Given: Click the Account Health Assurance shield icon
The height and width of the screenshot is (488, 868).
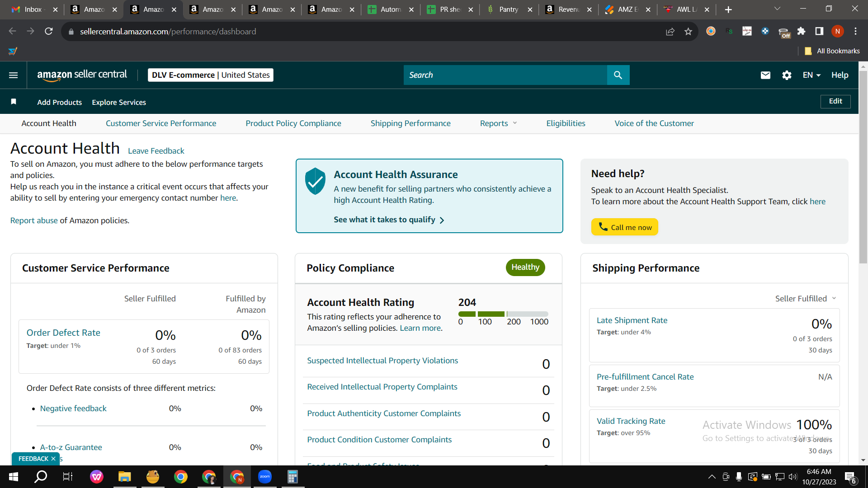Looking at the screenshot, I should coord(315,181).
